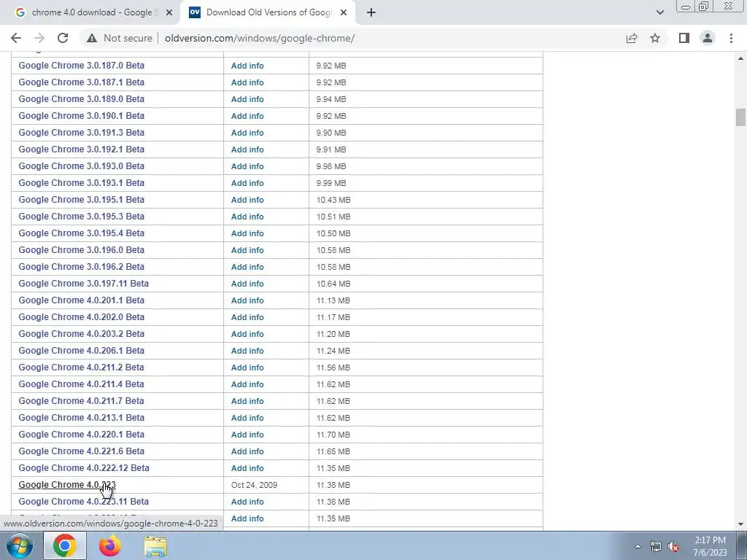This screenshot has width=747, height=560.
Task: Click Add info for Chrome 4.0.221.6 Beta
Action: (x=247, y=451)
